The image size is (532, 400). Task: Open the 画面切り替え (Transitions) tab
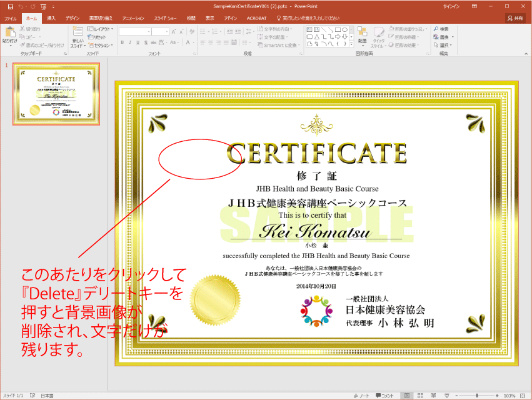click(101, 18)
